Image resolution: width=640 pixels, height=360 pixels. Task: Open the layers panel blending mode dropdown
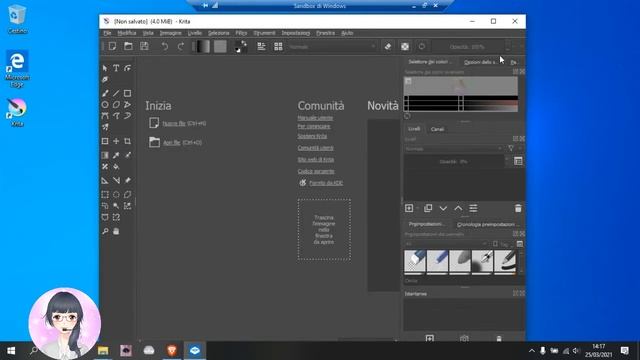[x=453, y=149]
